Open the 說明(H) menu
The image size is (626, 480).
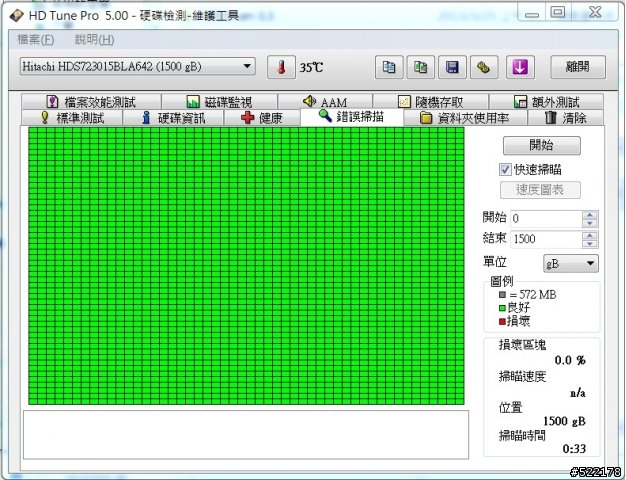[x=94, y=40]
